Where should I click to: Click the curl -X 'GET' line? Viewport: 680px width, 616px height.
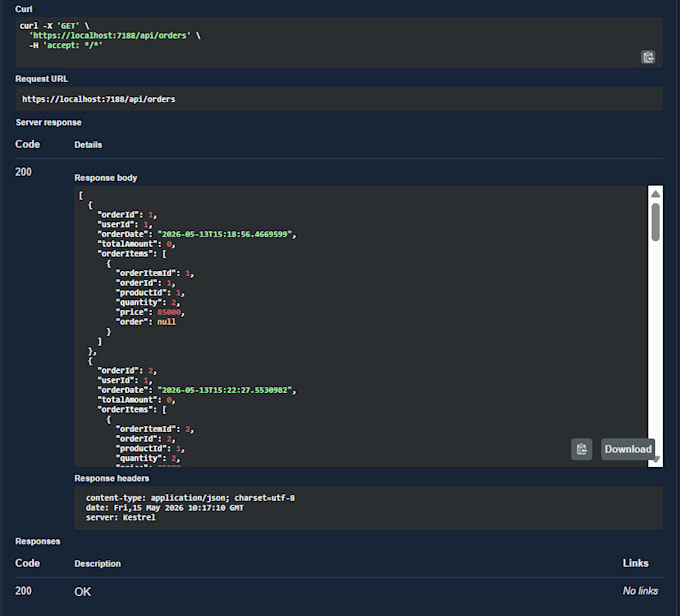click(x=54, y=26)
